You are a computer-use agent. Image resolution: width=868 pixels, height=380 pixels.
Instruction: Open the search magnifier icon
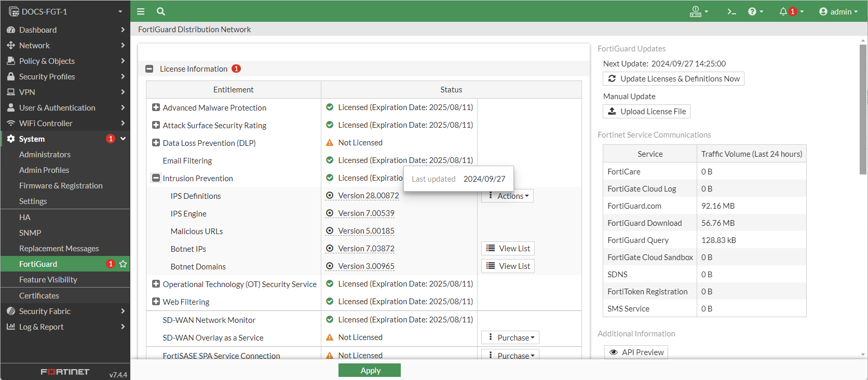[161, 11]
